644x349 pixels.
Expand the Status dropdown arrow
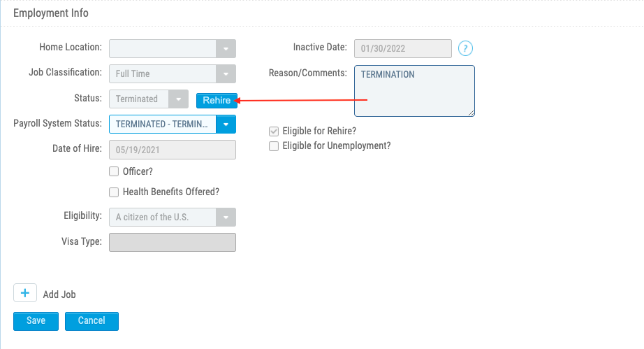click(x=179, y=99)
